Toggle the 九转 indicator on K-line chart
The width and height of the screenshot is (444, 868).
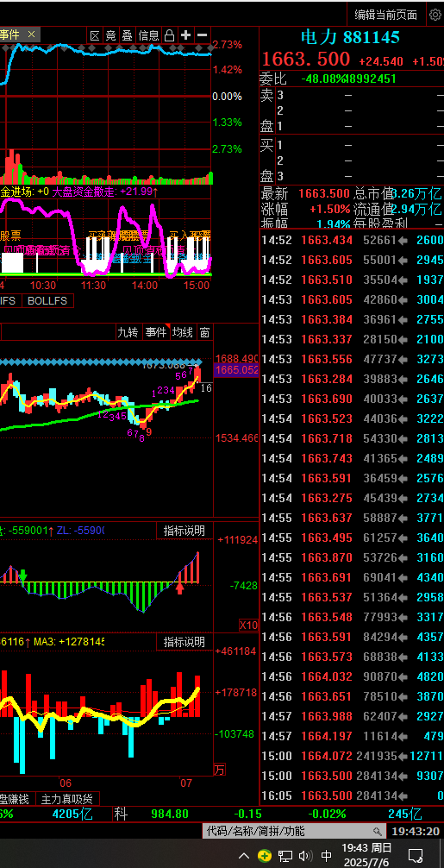[128, 332]
